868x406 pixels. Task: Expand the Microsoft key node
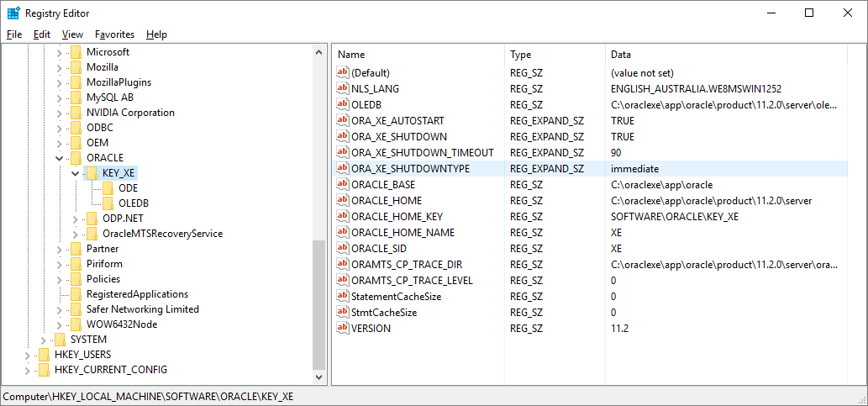[60, 52]
